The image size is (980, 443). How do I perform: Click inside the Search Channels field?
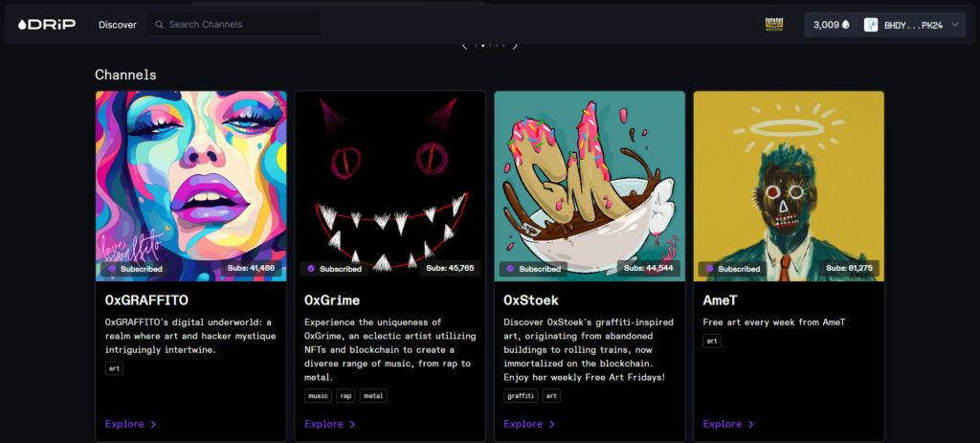coord(239,24)
